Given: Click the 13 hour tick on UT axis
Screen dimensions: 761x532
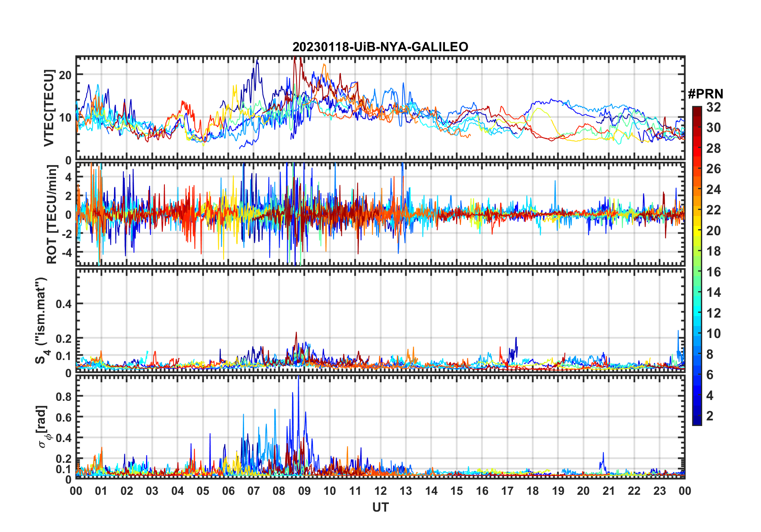Looking at the screenshot, I should [x=406, y=491].
